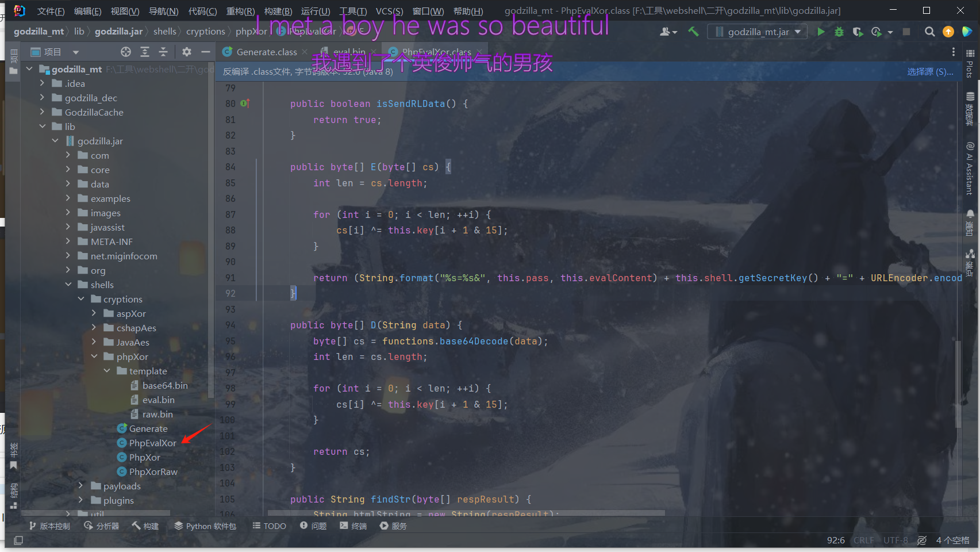The image size is (980, 552).
Task: Run the godzilla_mt.jar configuration
Action: click(x=821, y=32)
